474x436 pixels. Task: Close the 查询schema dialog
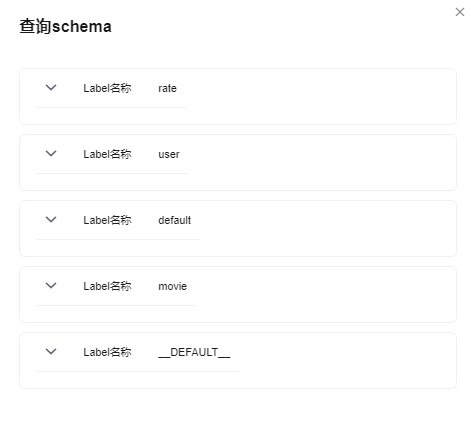460,12
